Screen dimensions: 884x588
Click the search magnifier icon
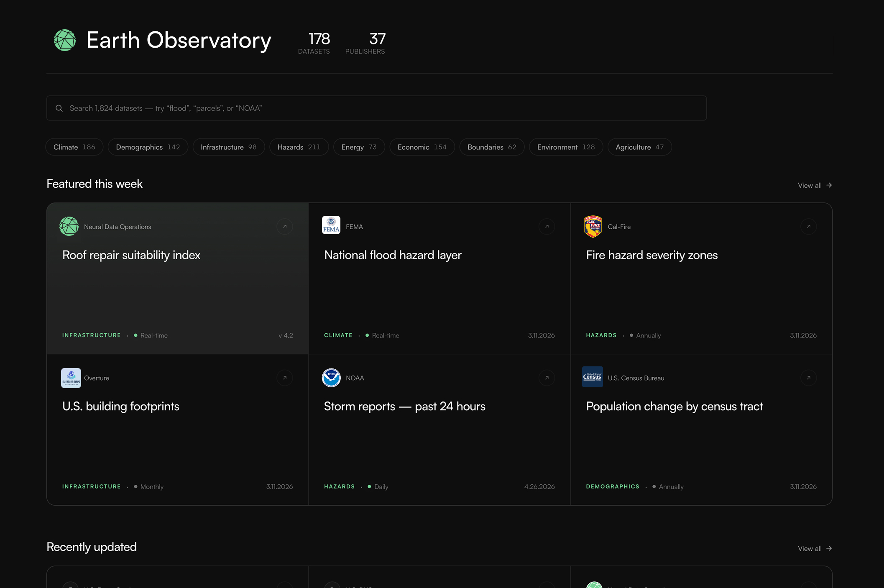coord(59,108)
